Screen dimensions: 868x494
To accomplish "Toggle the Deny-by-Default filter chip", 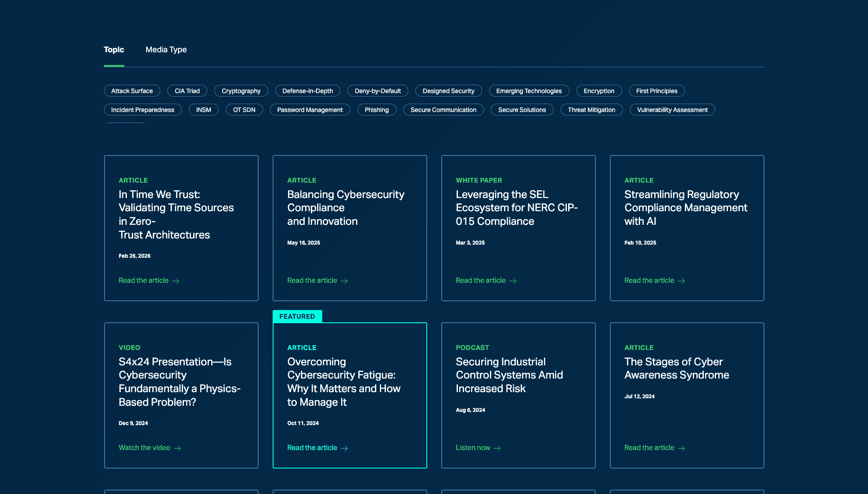I will 378,90.
